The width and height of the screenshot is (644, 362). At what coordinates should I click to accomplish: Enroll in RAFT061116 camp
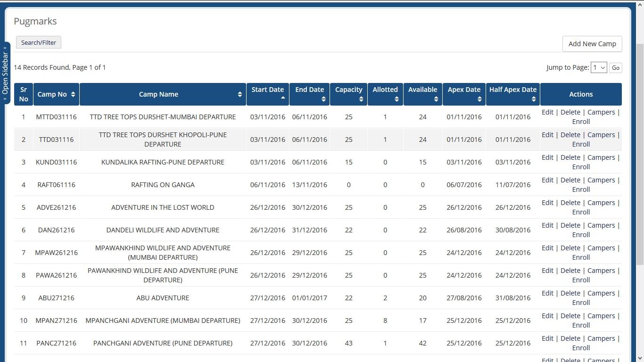[x=581, y=189]
